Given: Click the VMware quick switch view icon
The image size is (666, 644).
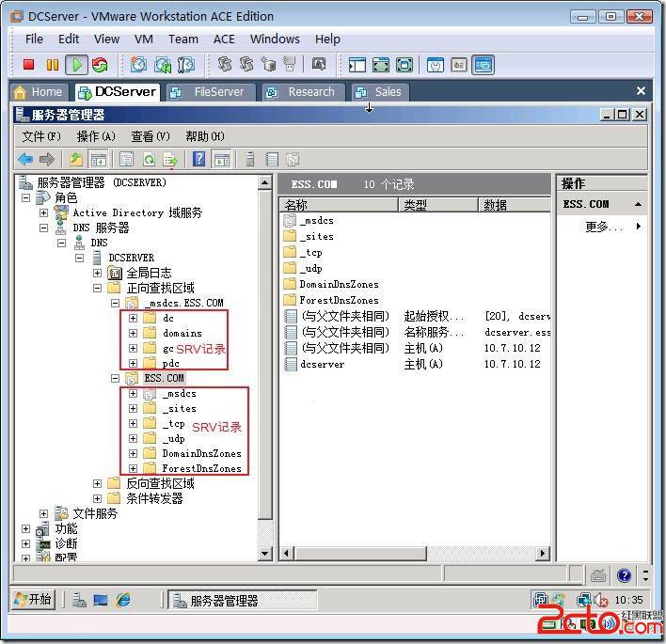Looking at the screenshot, I should pos(381,65).
